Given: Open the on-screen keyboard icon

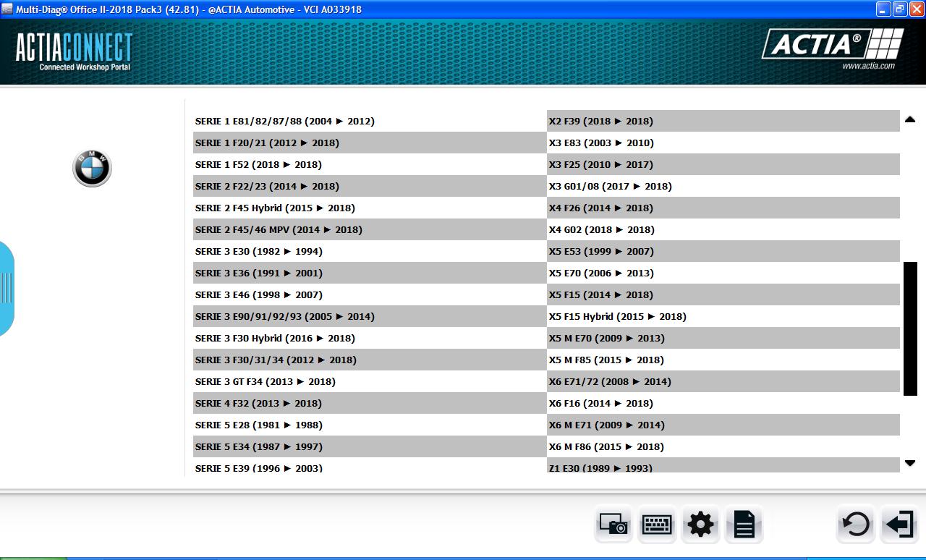Looking at the screenshot, I should (657, 524).
